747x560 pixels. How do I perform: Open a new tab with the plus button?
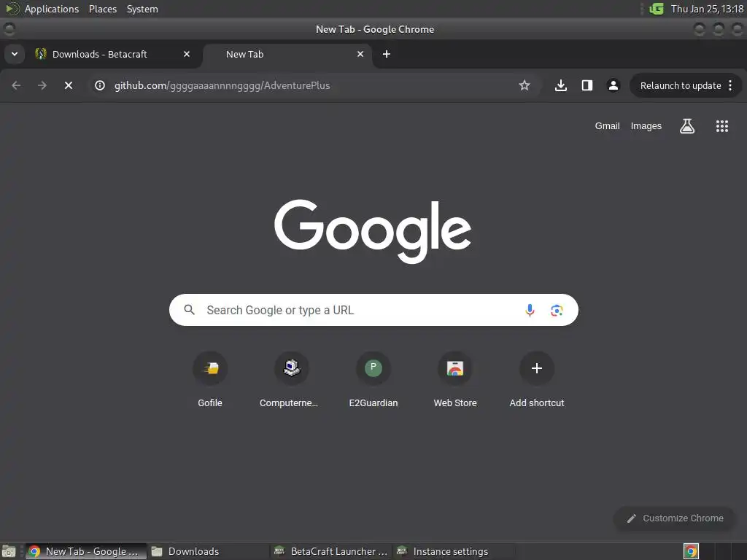point(387,54)
